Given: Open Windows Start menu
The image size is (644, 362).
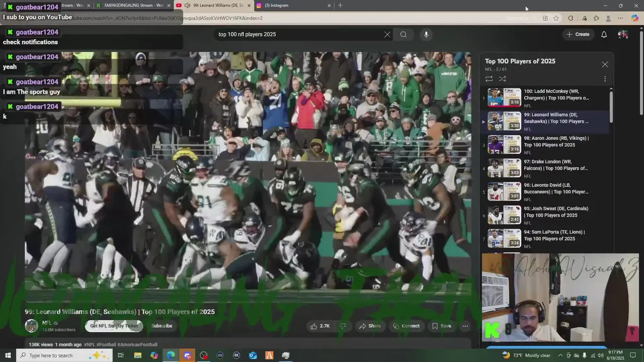Looking at the screenshot, I should coord(8,355).
